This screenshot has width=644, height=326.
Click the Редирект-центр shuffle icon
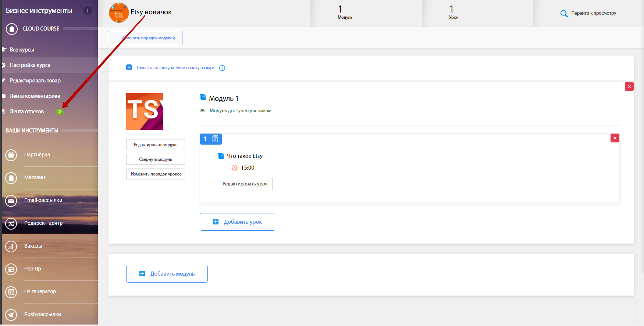(x=11, y=223)
